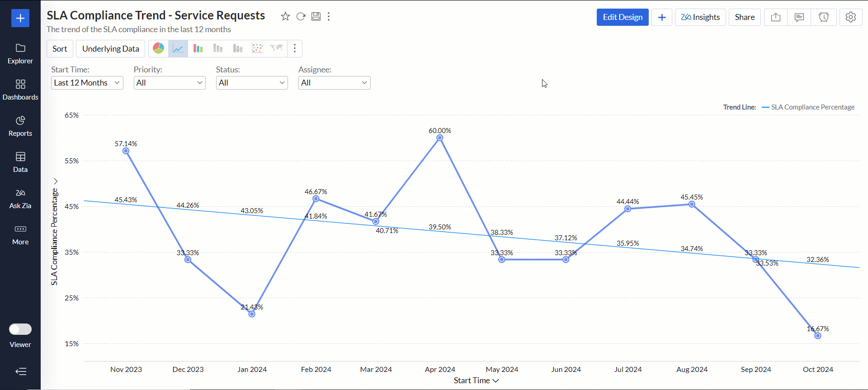Open report settings gear
Screen dimensions: 868x390
click(x=851, y=17)
